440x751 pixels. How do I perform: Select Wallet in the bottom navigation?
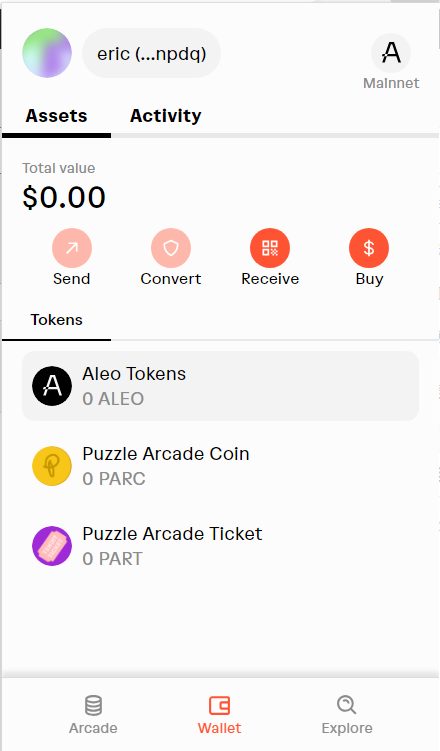[220, 715]
